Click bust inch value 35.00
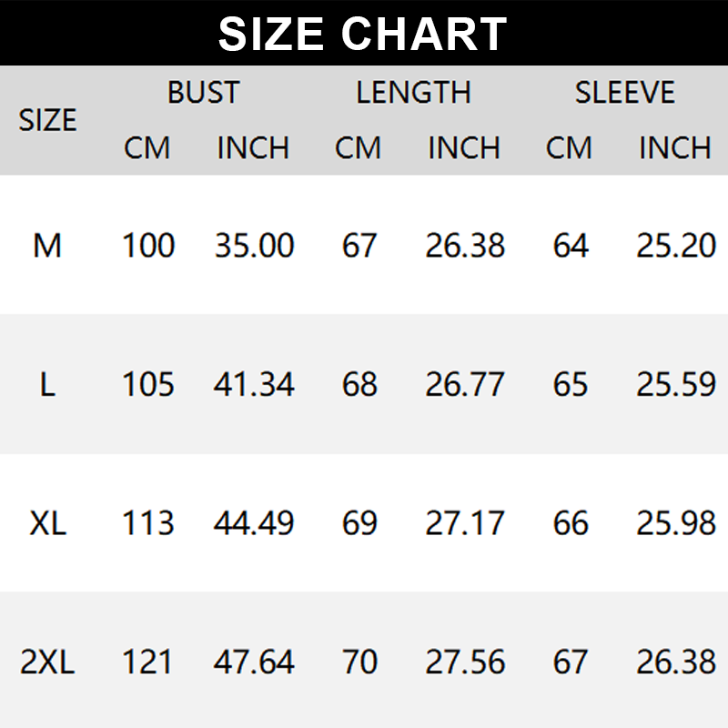Viewport: 728px width, 728px height. pos(254,246)
